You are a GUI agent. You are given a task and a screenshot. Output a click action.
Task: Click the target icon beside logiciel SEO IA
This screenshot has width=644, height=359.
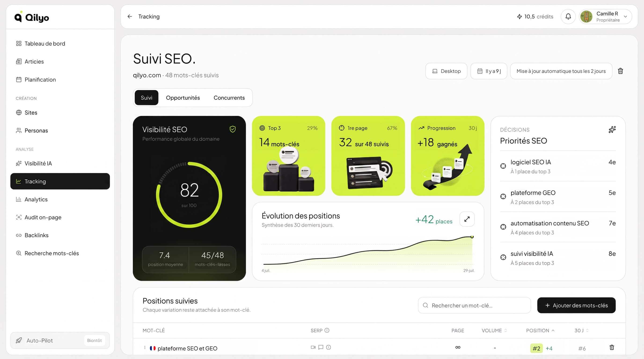point(503,166)
